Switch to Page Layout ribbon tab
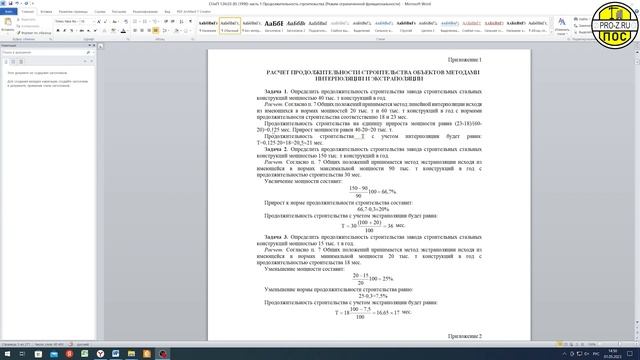 tap(73, 11)
